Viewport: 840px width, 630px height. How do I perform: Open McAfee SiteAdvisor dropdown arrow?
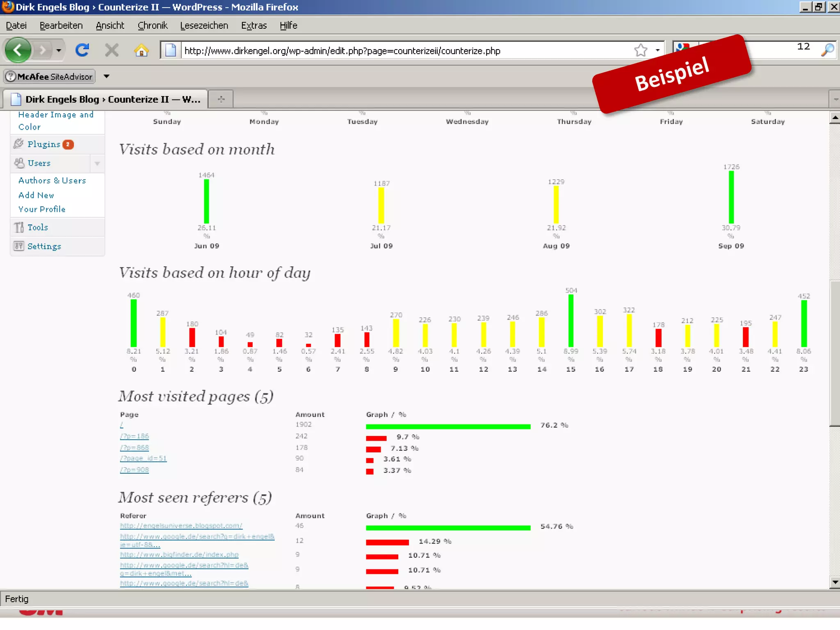(x=107, y=76)
